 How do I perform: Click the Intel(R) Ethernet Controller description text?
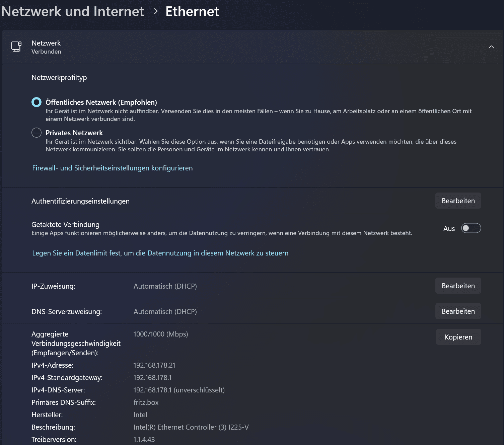(x=191, y=427)
